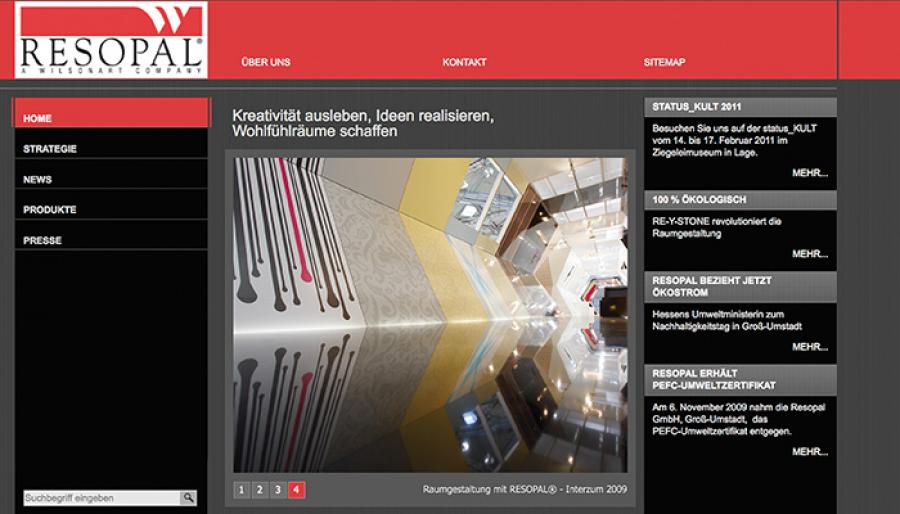Show slide 1 of the slideshow
This screenshot has width=900, height=514.
click(x=241, y=490)
